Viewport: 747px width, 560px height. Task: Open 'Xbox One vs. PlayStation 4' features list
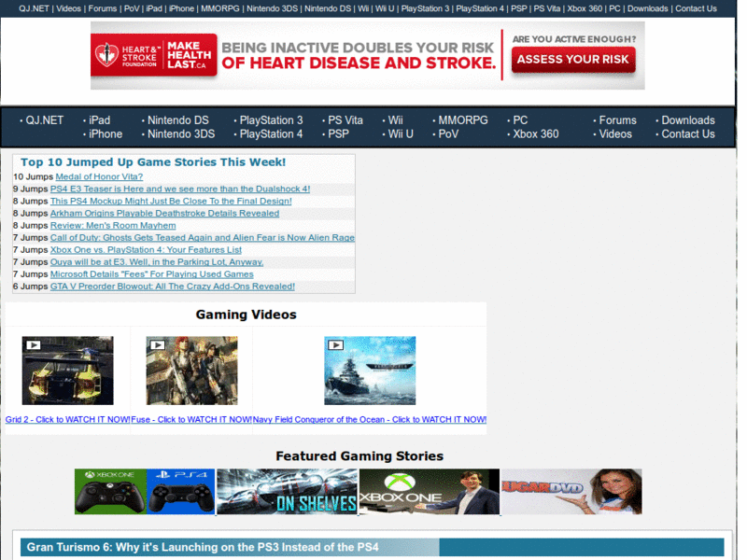(x=146, y=250)
